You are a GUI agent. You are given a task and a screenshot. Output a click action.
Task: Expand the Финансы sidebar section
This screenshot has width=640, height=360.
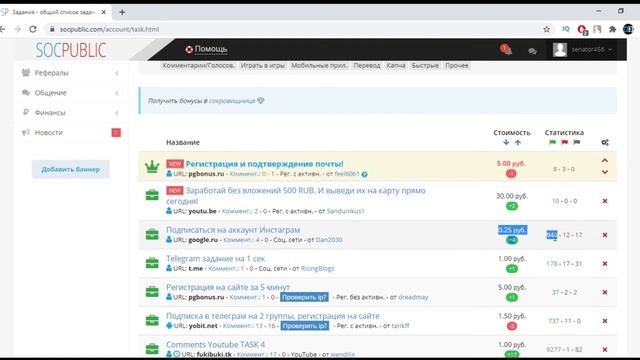click(x=70, y=112)
